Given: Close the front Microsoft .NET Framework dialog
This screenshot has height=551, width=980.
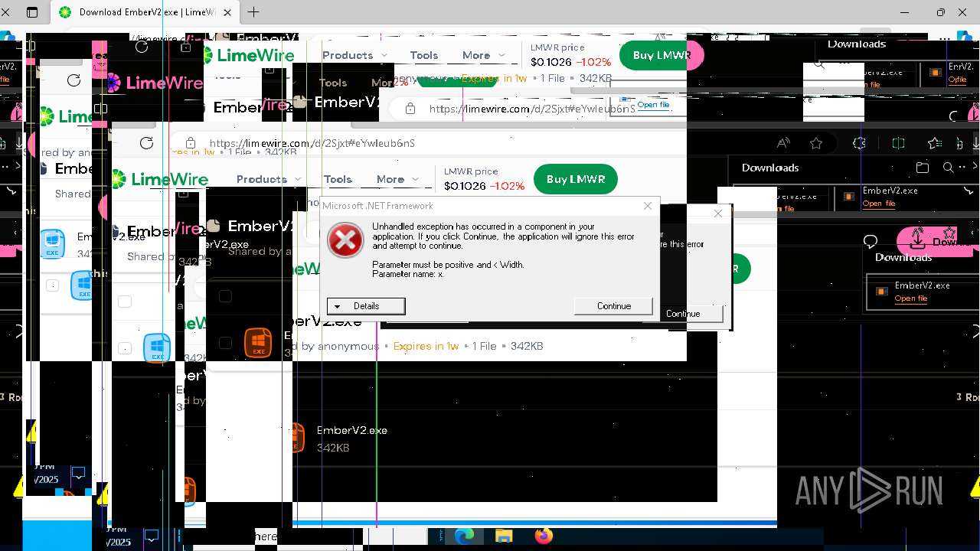Looking at the screenshot, I should coord(648,206).
